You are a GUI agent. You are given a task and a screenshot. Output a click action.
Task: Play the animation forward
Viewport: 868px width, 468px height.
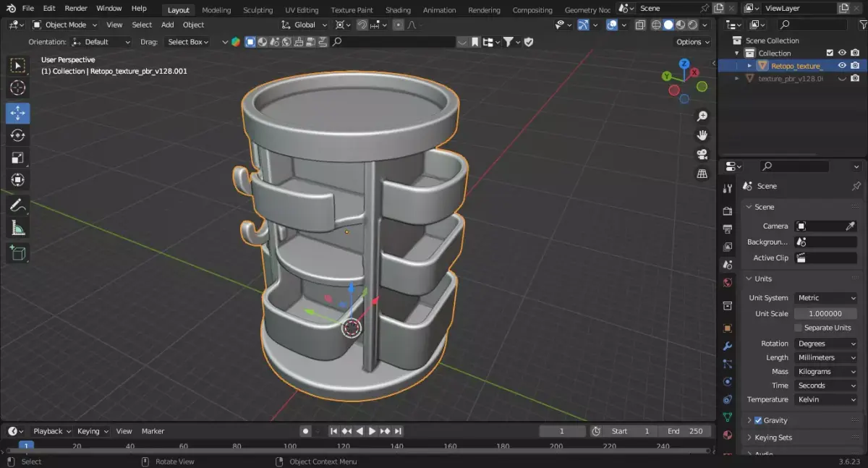[373, 431]
